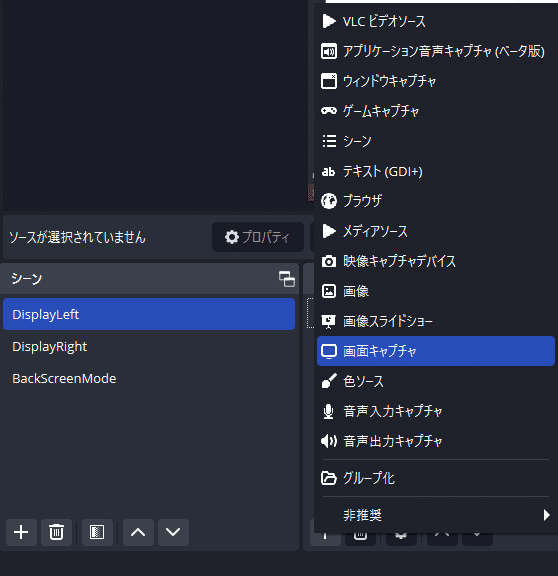Click the globe icon for browser source

coord(329,201)
